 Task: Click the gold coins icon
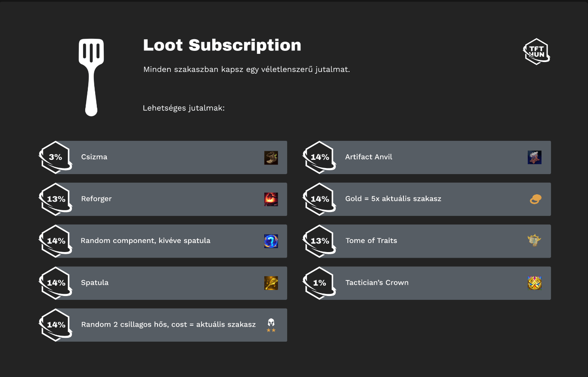click(535, 199)
